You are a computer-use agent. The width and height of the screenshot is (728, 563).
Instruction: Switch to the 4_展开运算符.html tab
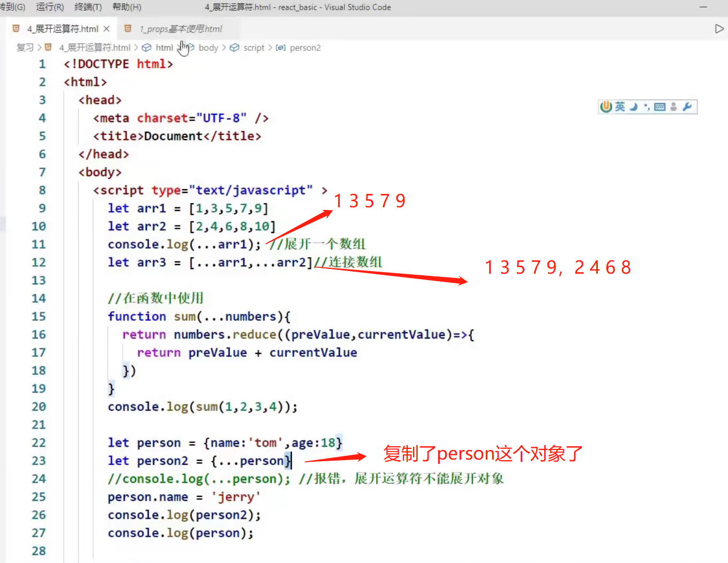tap(62, 29)
